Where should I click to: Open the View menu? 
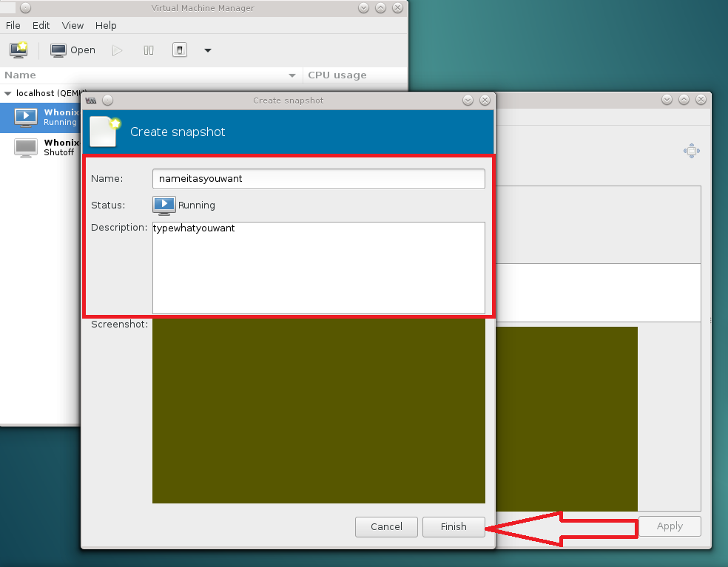[x=73, y=25]
